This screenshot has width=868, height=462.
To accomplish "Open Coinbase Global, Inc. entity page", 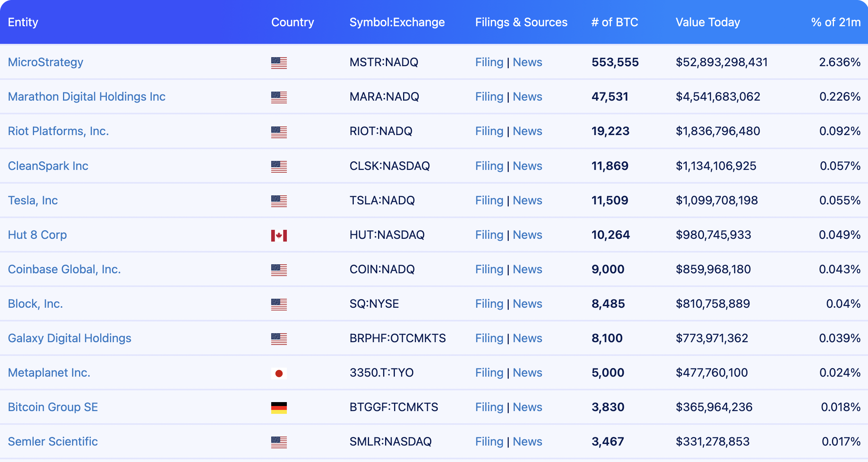I will pyautogui.click(x=64, y=269).
